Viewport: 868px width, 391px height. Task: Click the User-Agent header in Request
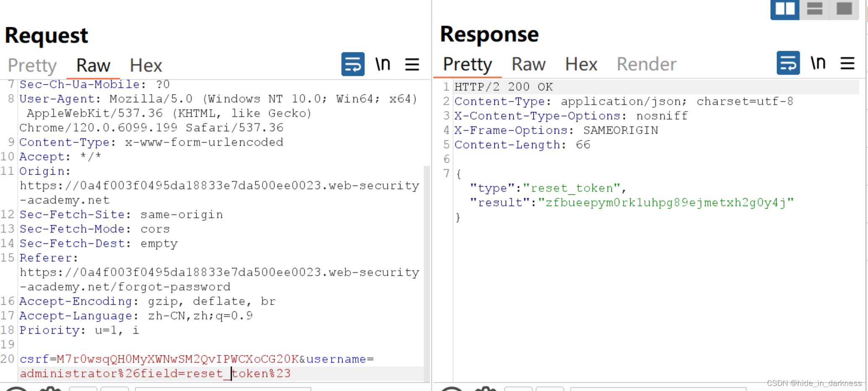click(x=218, y=113)
